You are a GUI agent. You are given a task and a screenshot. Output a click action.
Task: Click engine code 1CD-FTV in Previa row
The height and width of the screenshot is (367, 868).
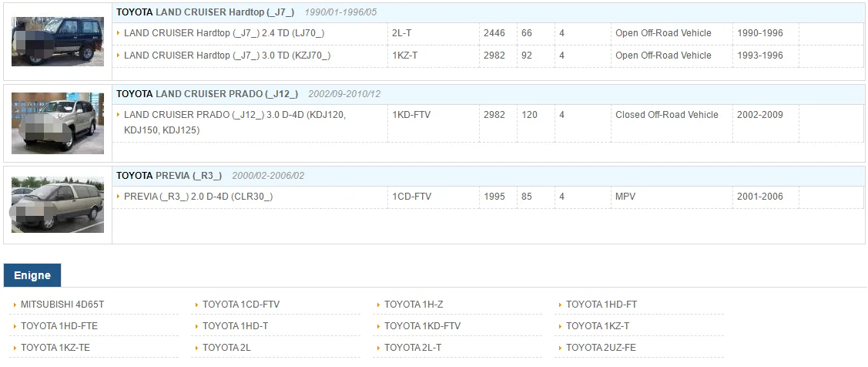tap(411, 197)
